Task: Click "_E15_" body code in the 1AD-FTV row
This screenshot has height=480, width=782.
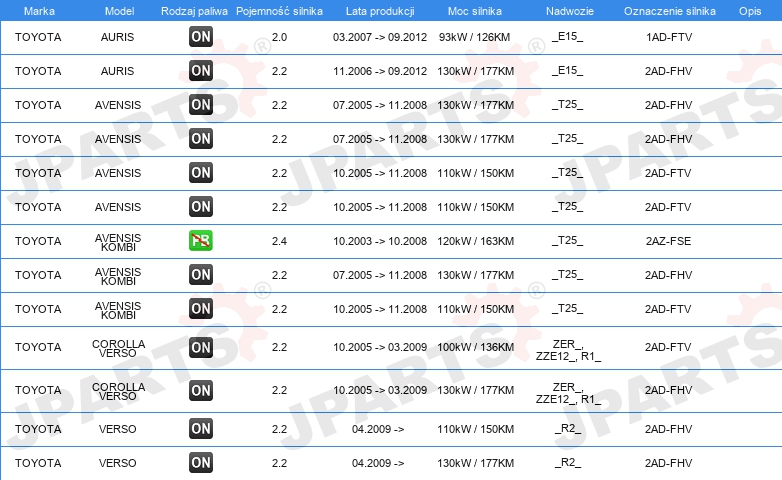Action: click(x=568, y=36)
